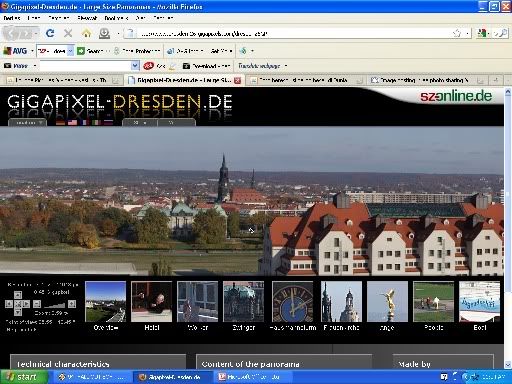This screenshot has height=384, width=512.
Task: Click the center reset pan button
Action: tap(18, 304)
